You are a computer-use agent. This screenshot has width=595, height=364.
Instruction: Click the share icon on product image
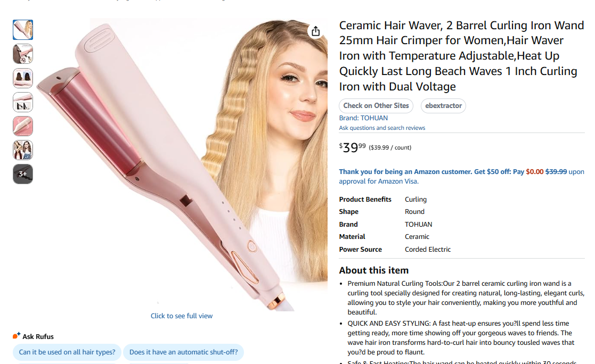click(316, 31)
